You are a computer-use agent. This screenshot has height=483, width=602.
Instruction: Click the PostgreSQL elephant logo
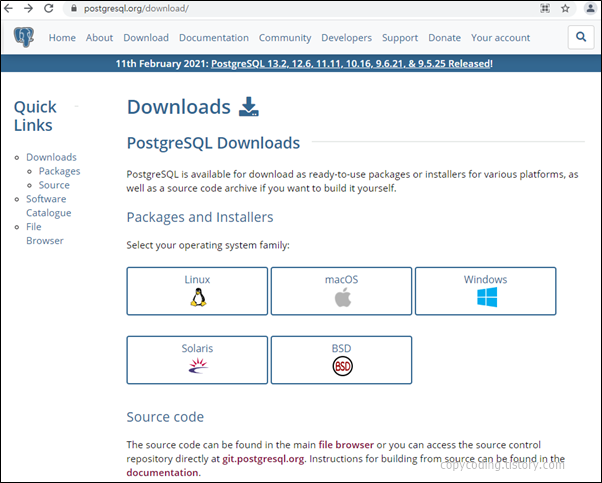24,37
